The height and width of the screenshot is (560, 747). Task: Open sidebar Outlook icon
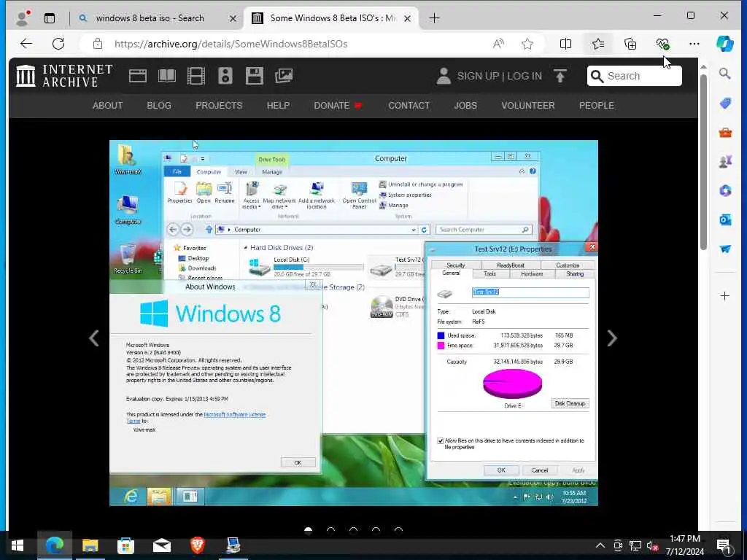725,219
